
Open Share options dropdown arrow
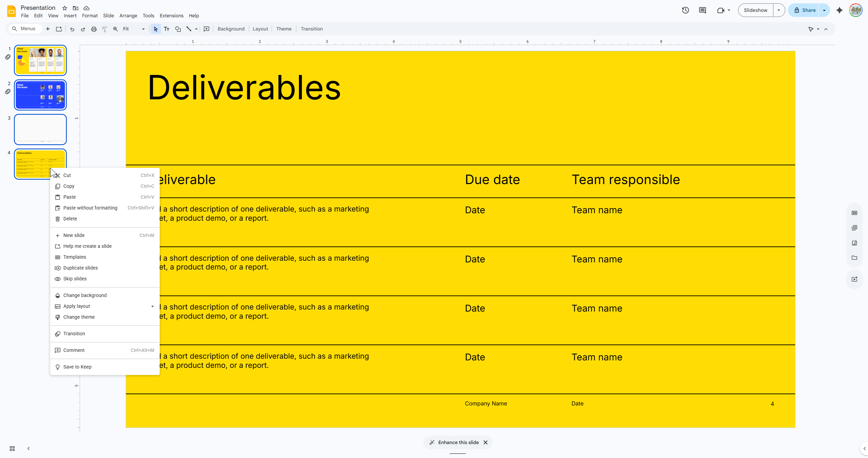(824, 10)
